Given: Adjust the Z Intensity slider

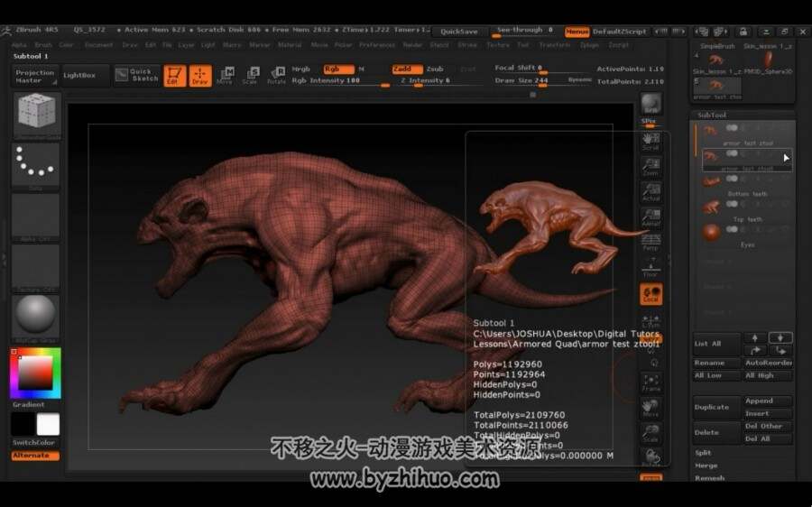Looking at the screenshot, I should pyautogui.click(x=440, y=81).
